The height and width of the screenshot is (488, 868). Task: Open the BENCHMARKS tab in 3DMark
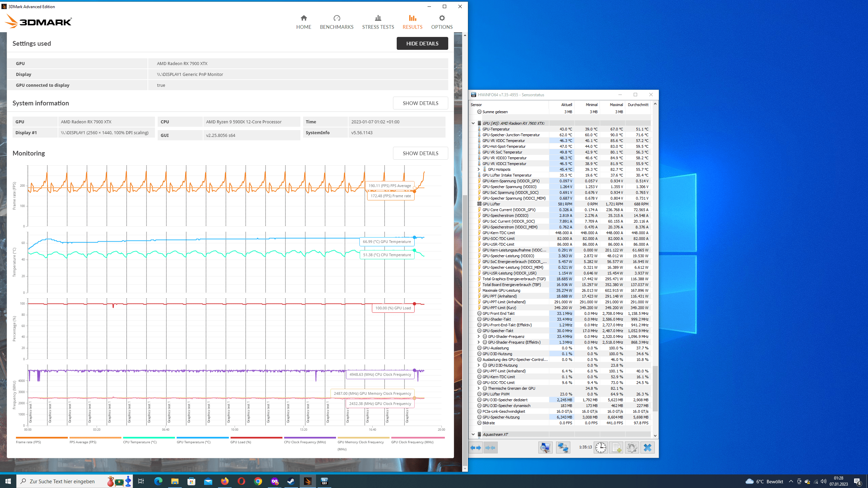tap(336, 22)
